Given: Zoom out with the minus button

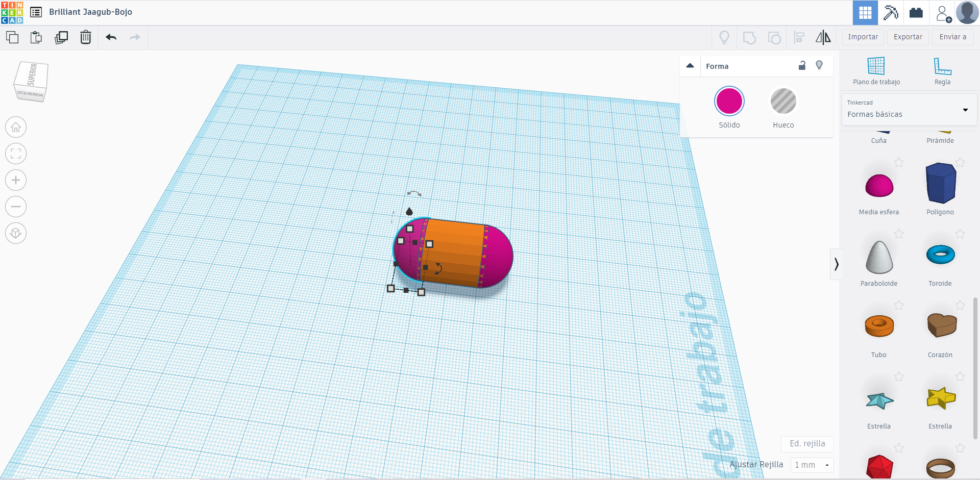Looking at the screenshot, I should tap(16, 207).
